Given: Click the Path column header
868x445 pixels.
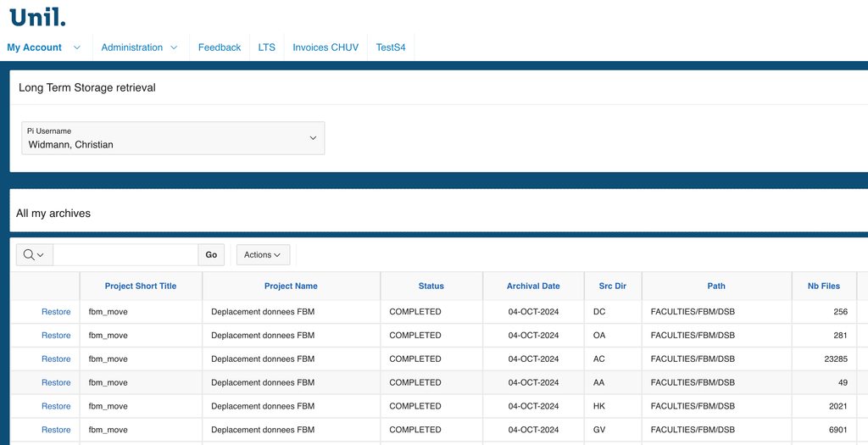Looking at the screenshot, I should pos(716,286).
